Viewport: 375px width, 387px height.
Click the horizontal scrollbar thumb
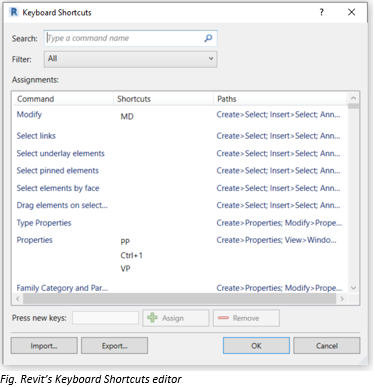pyautogui.click(x=179, y=299)
